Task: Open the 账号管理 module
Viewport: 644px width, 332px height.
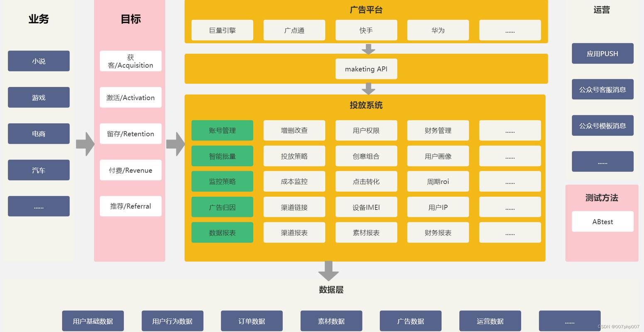Action: 222,130
